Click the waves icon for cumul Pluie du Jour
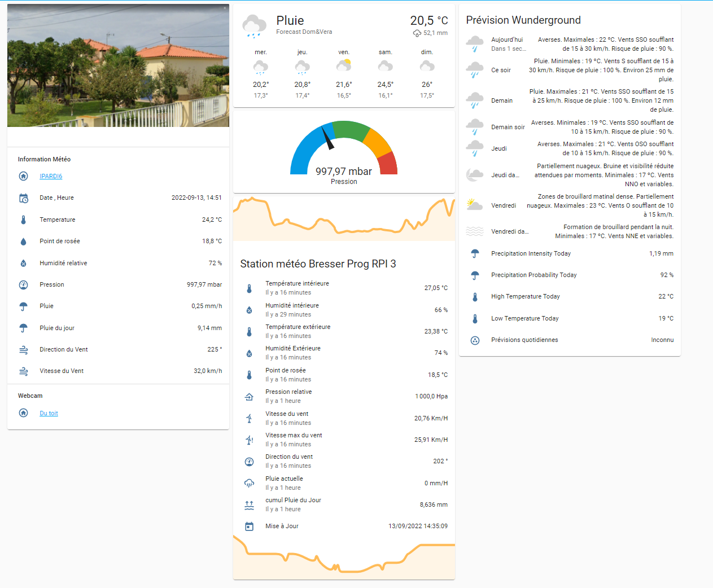The image size is (713, 588). tap(249, 505)
